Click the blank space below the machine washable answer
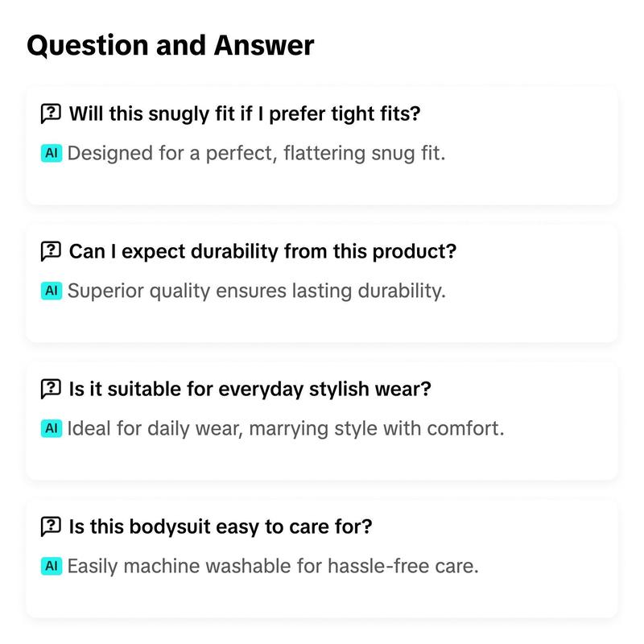The image size is (644, 644). (x=321, y=597)
